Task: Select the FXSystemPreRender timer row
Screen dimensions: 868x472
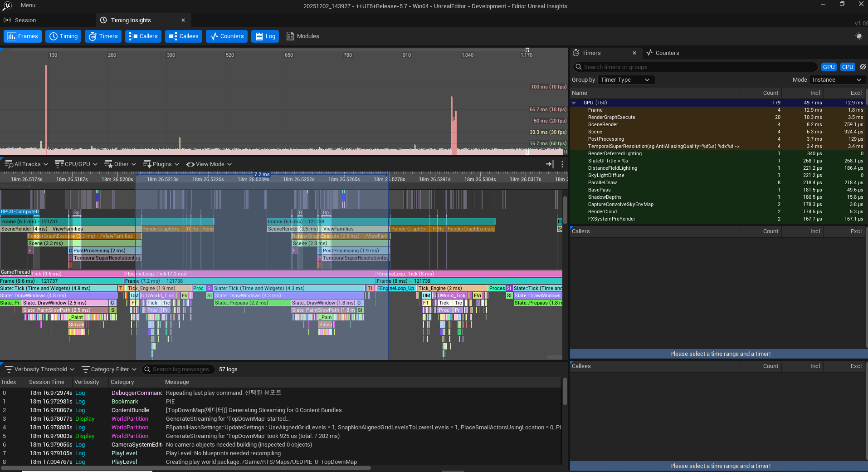Action: point(717,219)
